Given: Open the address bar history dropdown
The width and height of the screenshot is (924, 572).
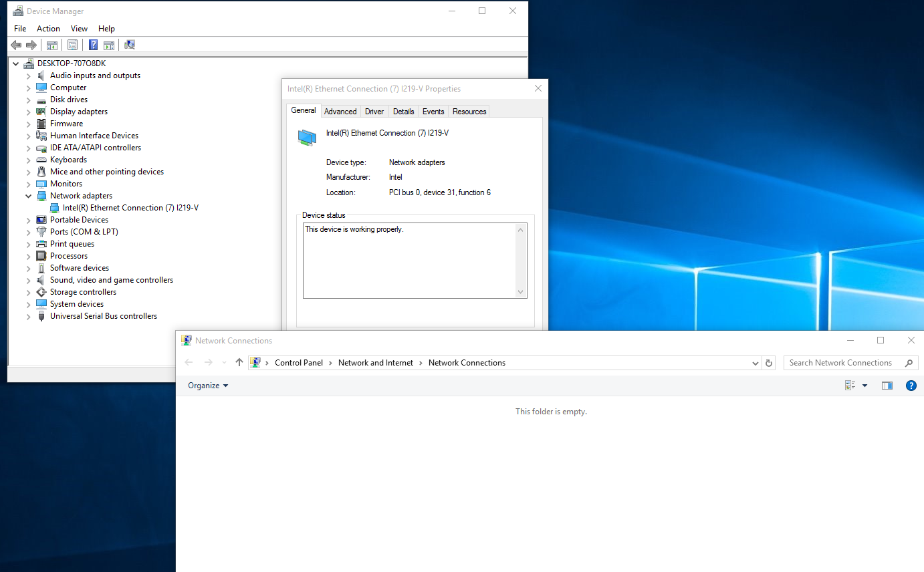Looking at the screenshot, I should 756,363.
